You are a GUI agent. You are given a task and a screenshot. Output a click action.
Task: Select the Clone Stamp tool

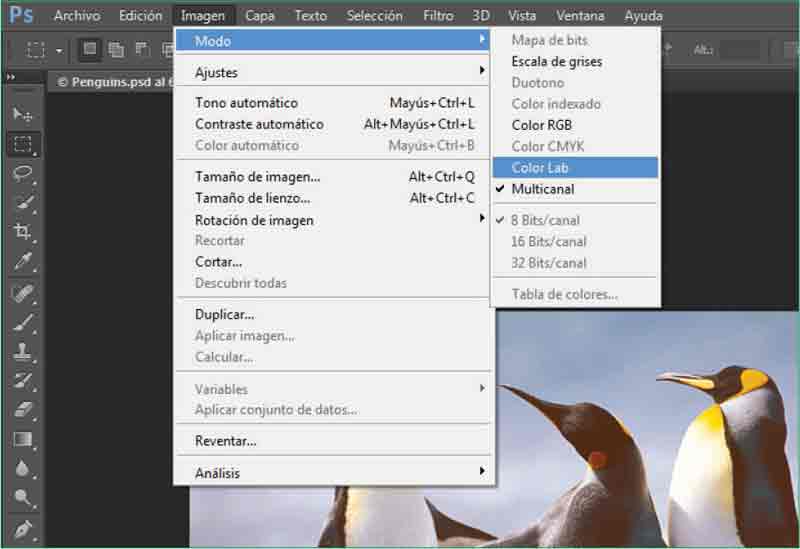[23, 351]
